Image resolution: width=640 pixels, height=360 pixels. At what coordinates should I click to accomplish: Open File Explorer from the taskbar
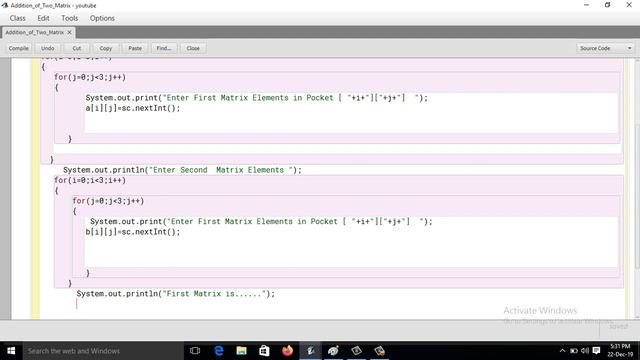click(242, 351)
